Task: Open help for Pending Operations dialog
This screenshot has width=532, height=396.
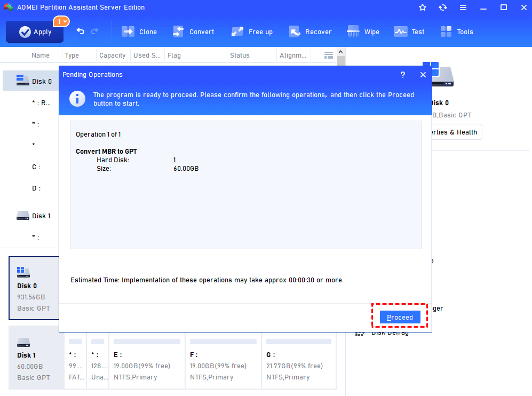Action: [x=403, y=75]
